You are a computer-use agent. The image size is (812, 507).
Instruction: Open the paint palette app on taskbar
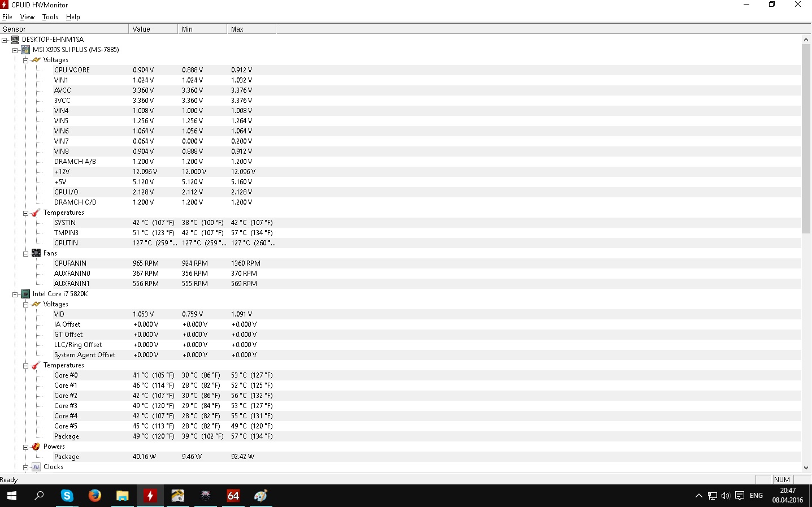260,496
